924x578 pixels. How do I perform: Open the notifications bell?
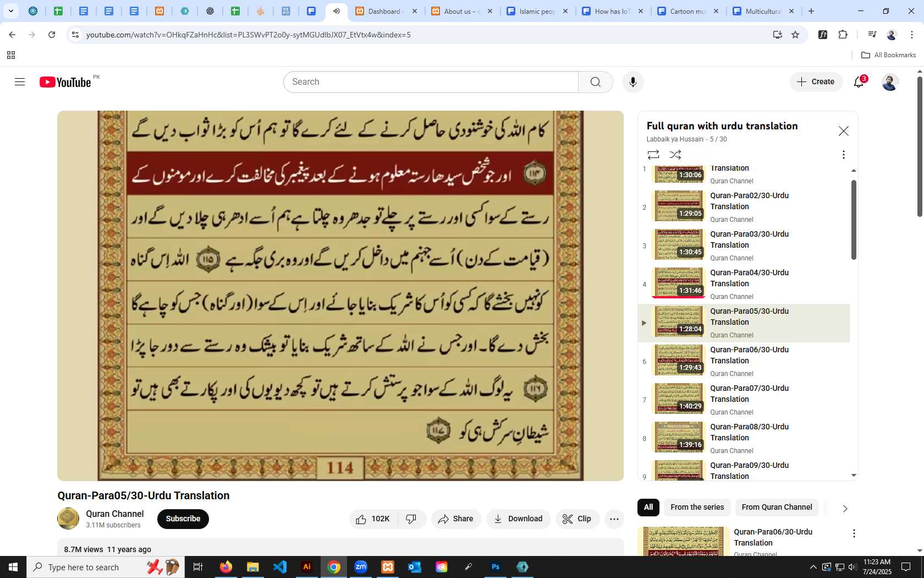(x=859, y=82)
